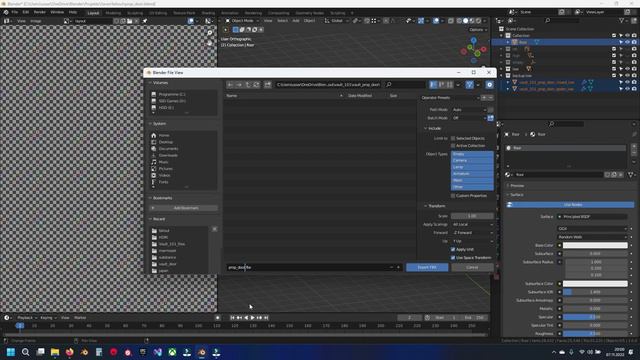
Task: Open Desktop in System list
Action: pos(166,142)
